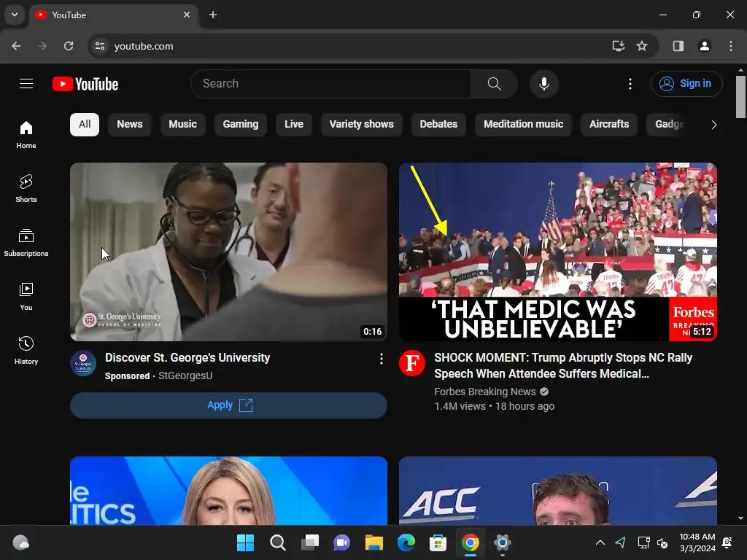Click taskbar clock showing 10:48 AM

pyautogui.click(x=697, y=542)
